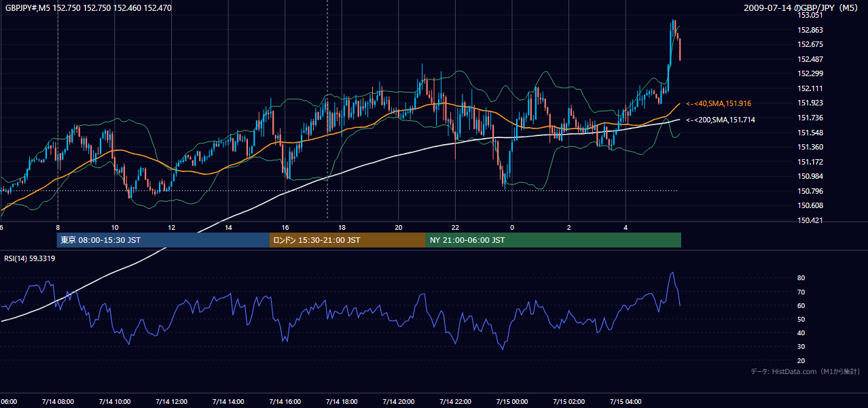This screenshot has width=868, height=408.
Task: Click the 7/14 12:00 bottom time label
Action: (171, 401)
